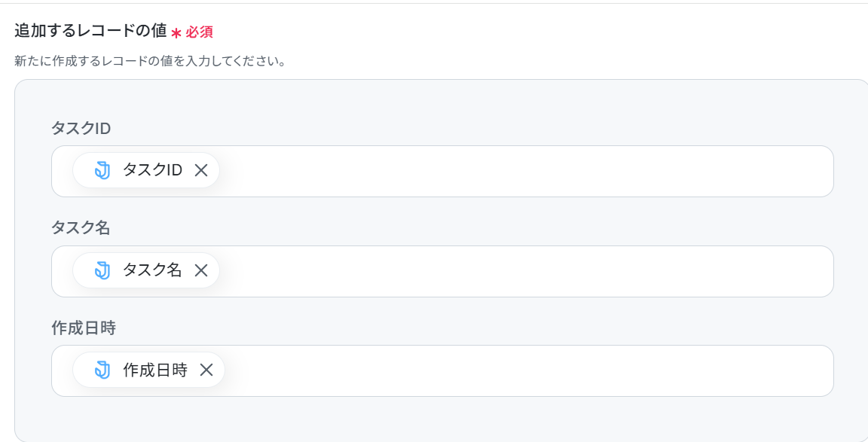Click the タスク名 field label

point(81,228)
